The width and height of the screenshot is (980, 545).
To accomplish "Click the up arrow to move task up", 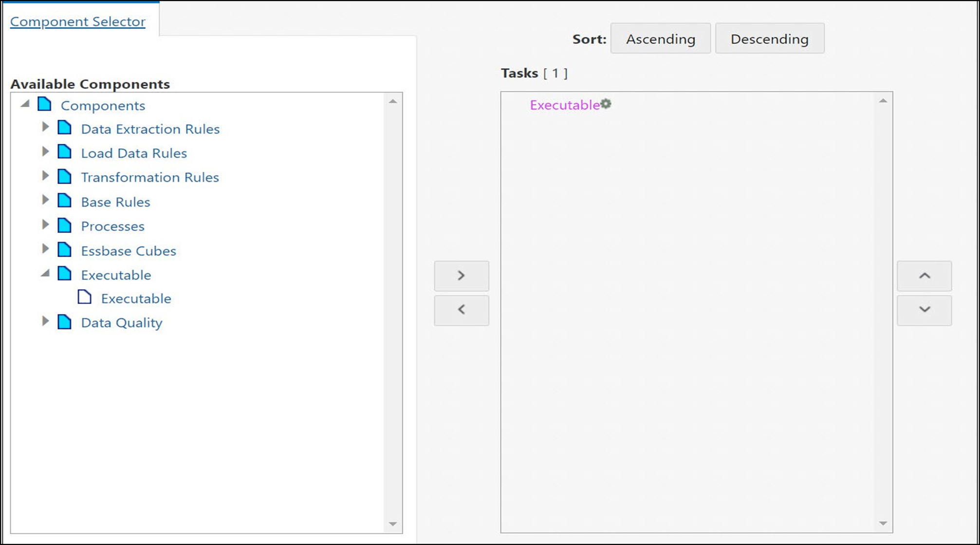I will [x=924, y=276].
